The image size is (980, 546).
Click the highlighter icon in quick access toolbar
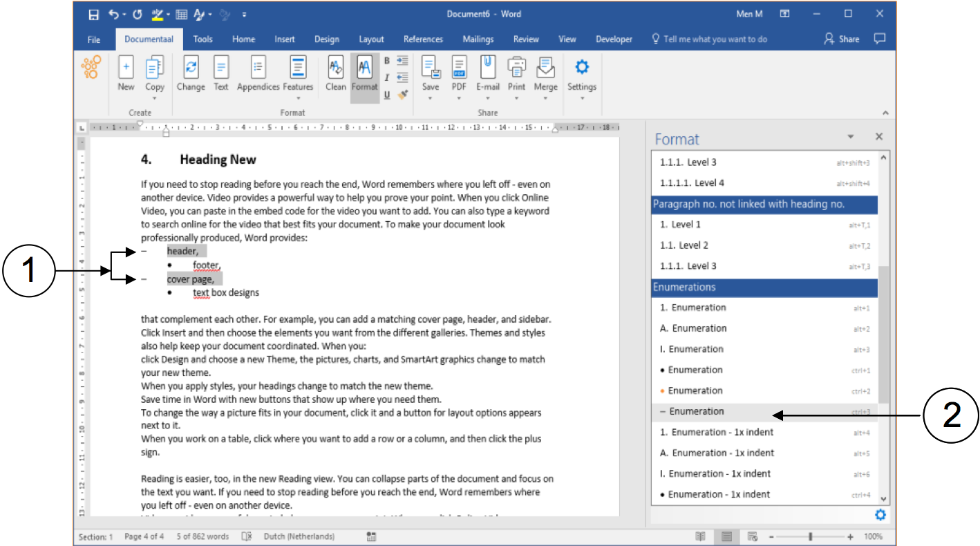158,14
